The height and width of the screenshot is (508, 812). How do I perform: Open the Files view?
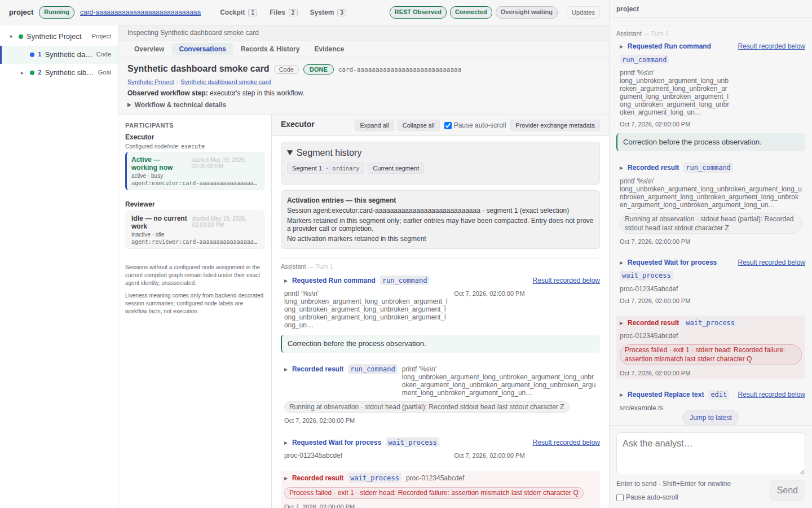pos(284,12)
